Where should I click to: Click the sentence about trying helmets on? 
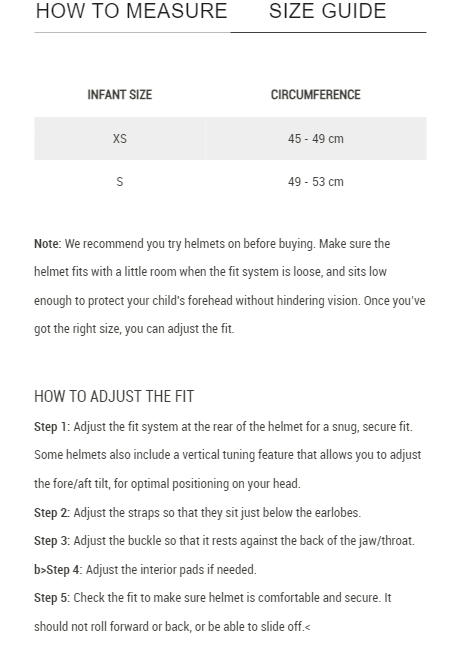pyautogui.click(x=189, y=244)
